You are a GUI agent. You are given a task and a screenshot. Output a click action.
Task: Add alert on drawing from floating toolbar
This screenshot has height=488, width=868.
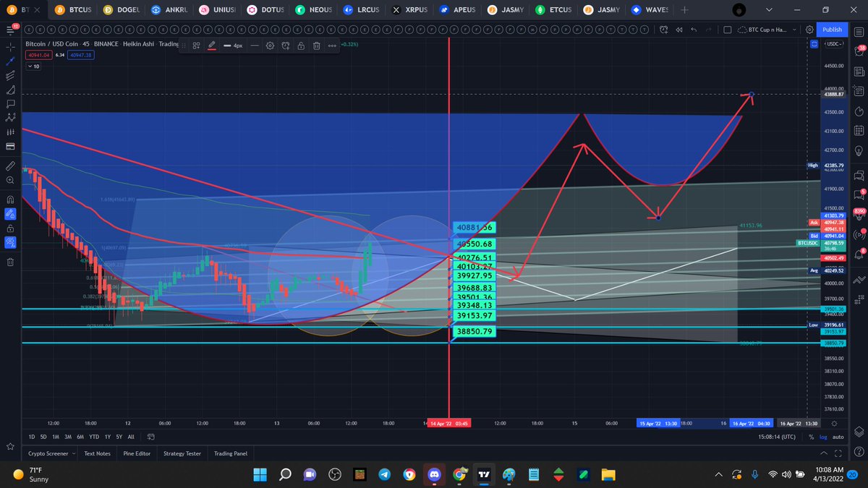click(x=285, y=45)
